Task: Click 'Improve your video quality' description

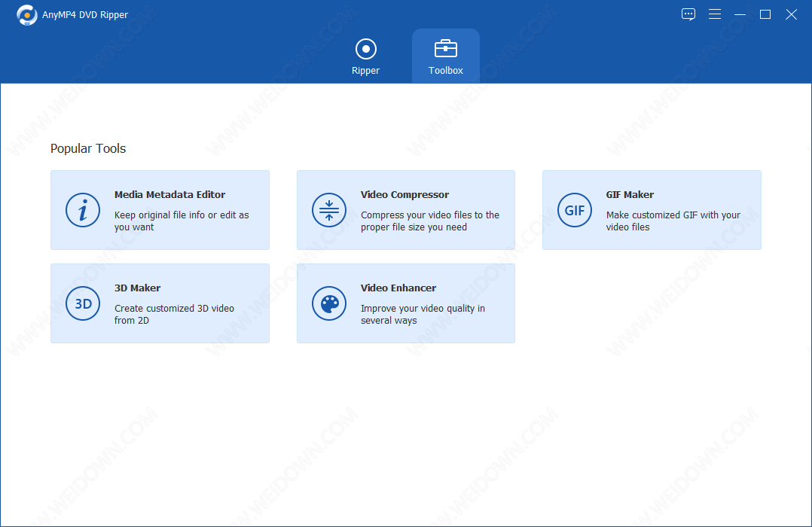Action: click(423, 314)
